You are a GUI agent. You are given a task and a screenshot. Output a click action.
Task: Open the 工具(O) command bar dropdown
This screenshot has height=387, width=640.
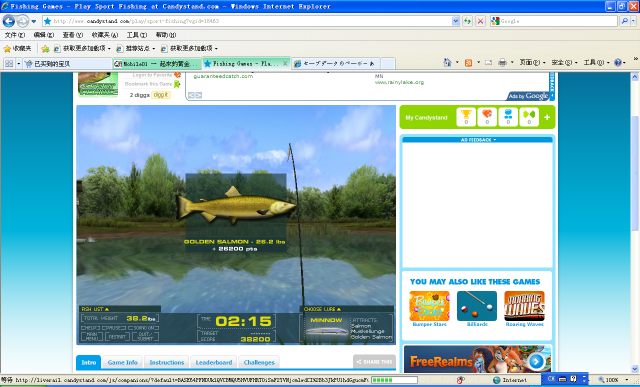pos(596,62)
